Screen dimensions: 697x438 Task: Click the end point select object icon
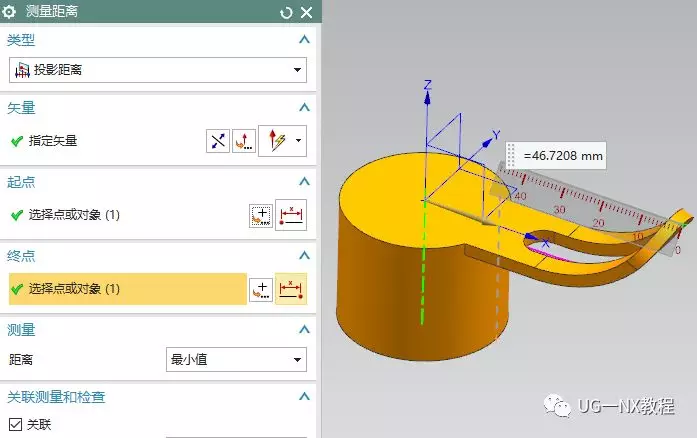coord(291,289)
